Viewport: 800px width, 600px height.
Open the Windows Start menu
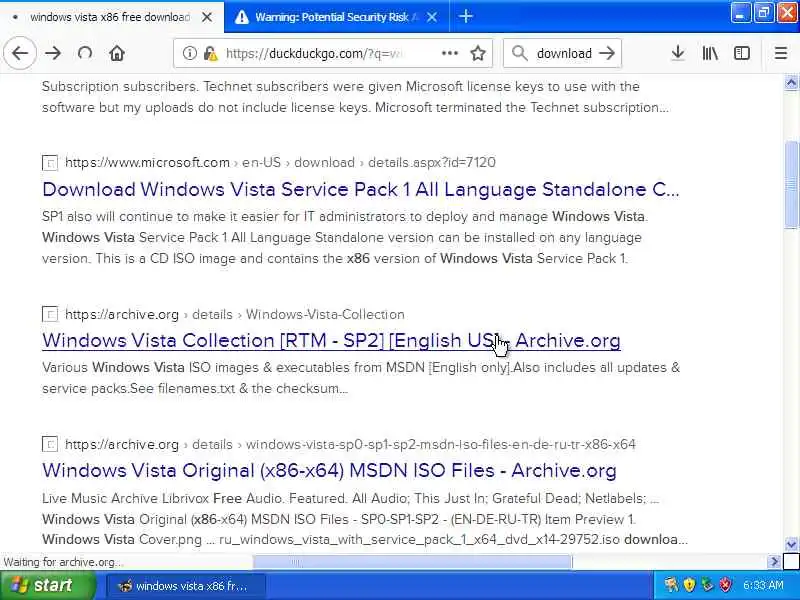48,585
